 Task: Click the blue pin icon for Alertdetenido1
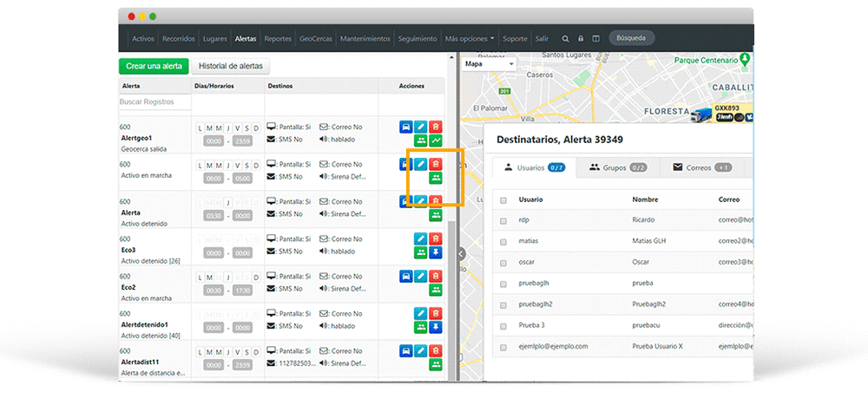coord(437,327)
